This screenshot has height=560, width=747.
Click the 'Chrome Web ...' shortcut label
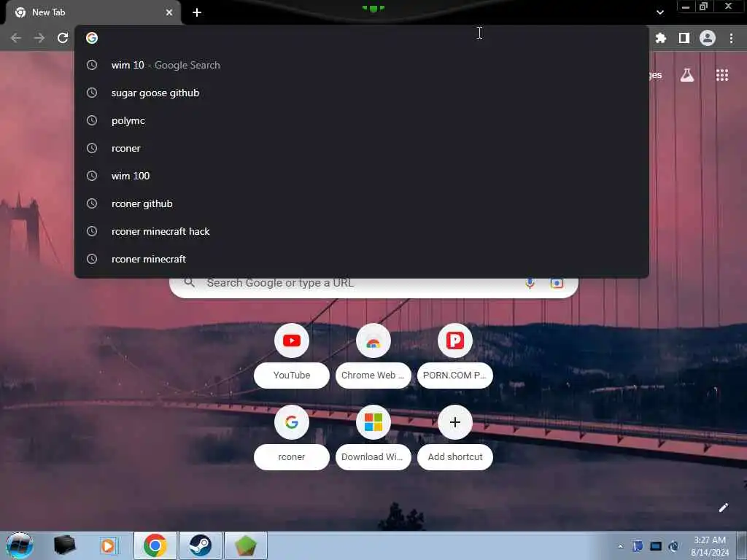click(373, 376)
